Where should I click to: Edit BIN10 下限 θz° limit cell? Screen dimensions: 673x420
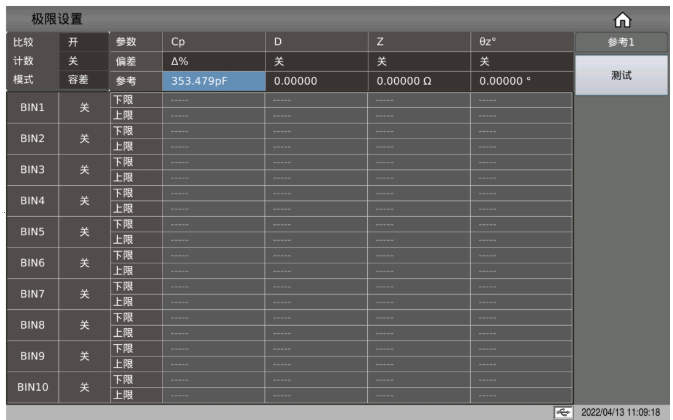coord(521,380)
